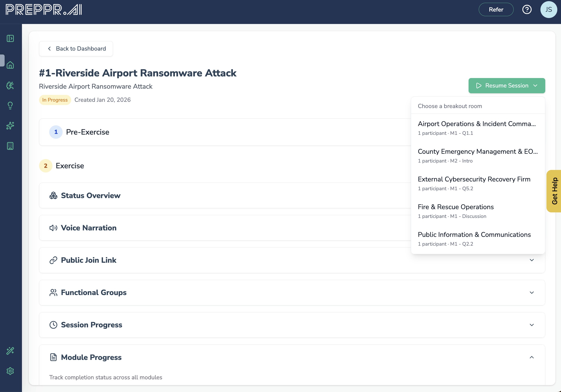Click the magic wand icon in sidebar
This screenshot has height=392, width=561.
pos(10,351)
